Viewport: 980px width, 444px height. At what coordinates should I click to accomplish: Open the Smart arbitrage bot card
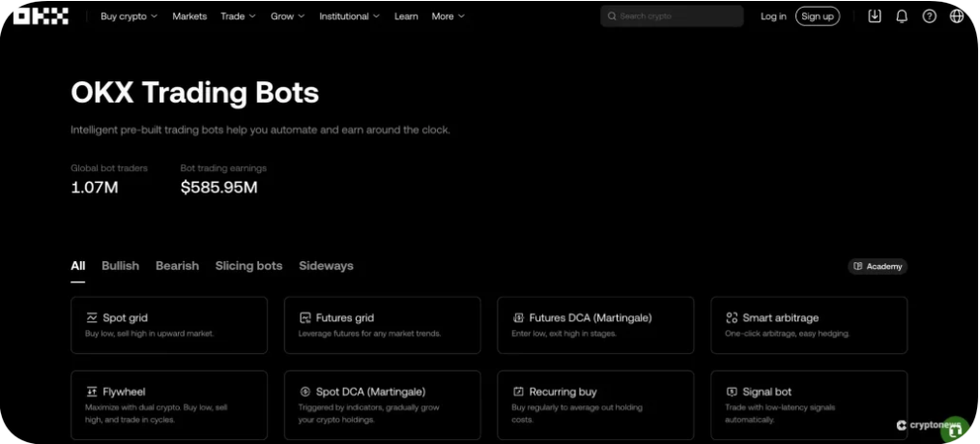pyautogui.click(x=809, y=325)
